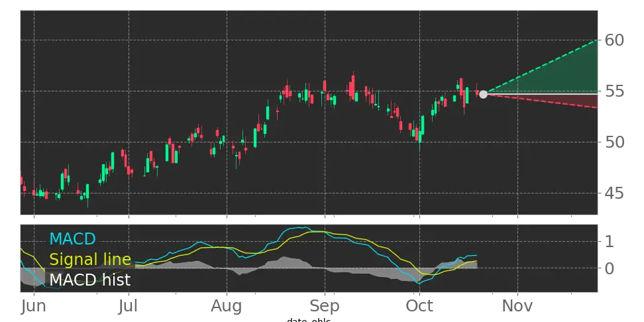644x322 pixels.
Task: Click the Sep month axis label
Action: click(x=325, y=306)
